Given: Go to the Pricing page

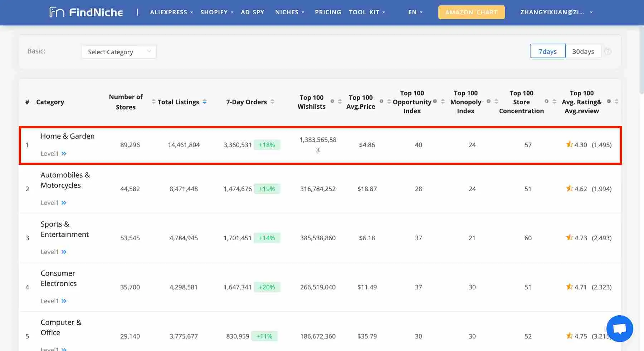Looking at the screenshot, I should [328, 12].
